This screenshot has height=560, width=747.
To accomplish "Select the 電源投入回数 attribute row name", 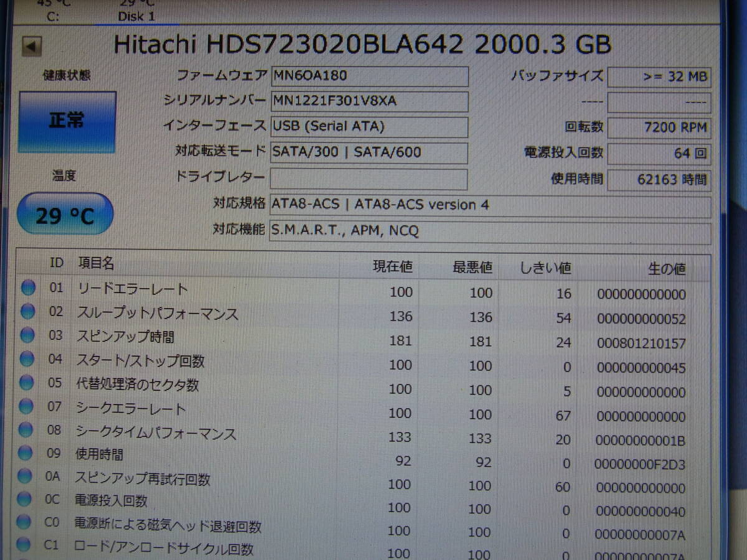I will pos(111,501).
